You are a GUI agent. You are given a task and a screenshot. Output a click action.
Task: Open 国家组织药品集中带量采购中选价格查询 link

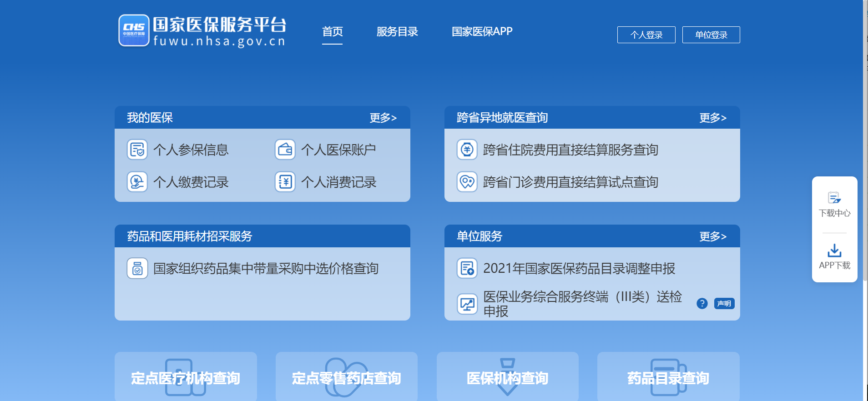pyautogui.click(x=266, y=268)
